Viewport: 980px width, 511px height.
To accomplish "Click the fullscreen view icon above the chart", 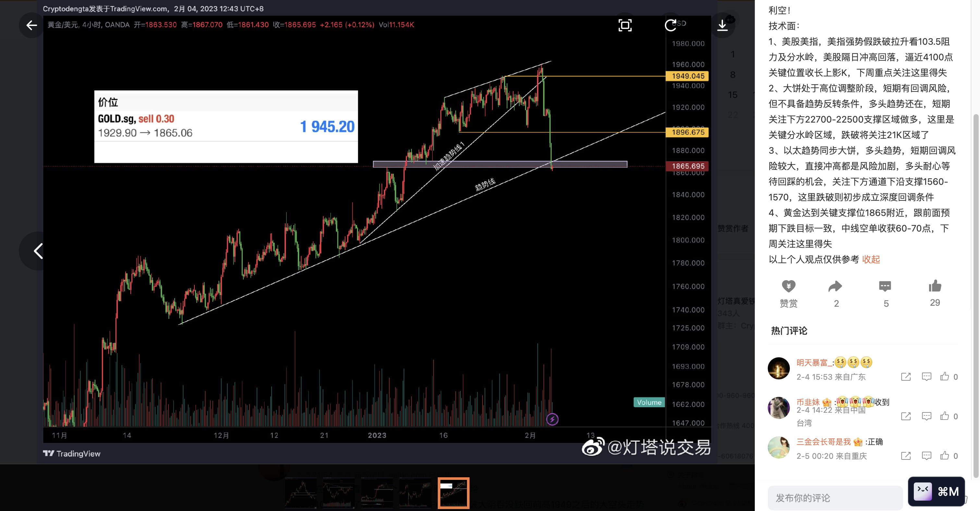I will [x=625, y=26].
